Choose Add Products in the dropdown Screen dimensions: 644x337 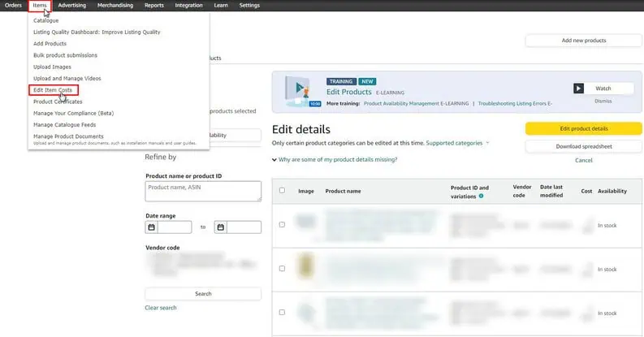tap(50, 44)
